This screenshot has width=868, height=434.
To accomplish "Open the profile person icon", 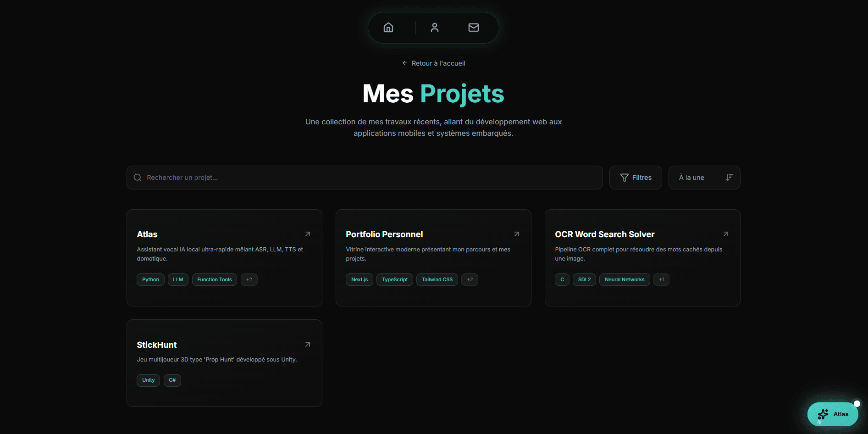I will point(434,28).
